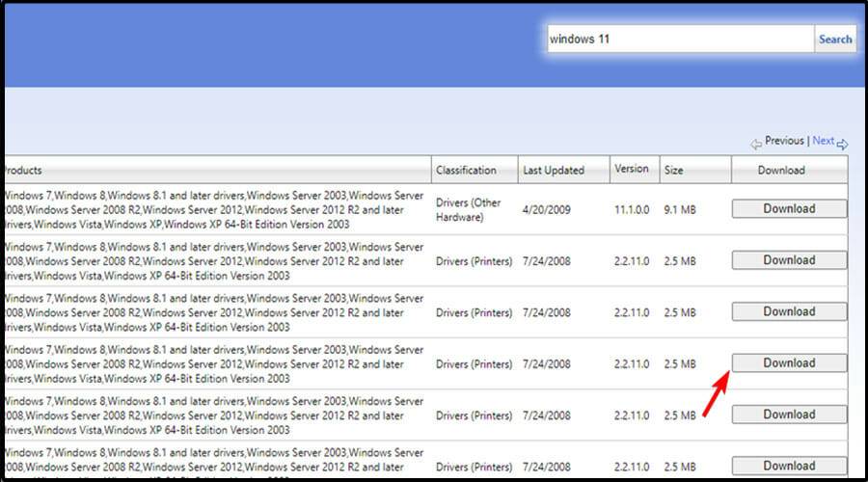Click the right arrow icon beside Next
Image resolution: width=868 pixels, height=482 pixels.
(x=842, y=144)
